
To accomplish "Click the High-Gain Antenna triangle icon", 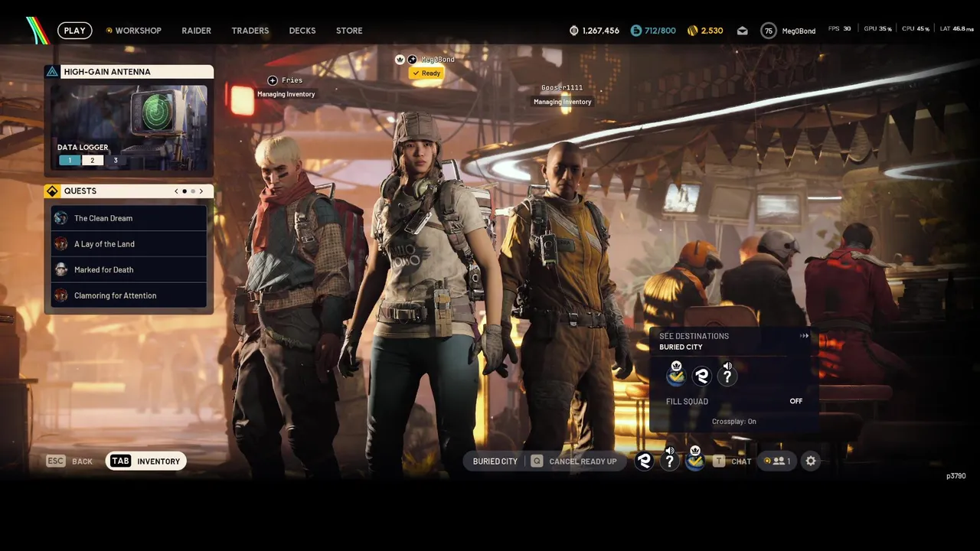I will (52, 72).
